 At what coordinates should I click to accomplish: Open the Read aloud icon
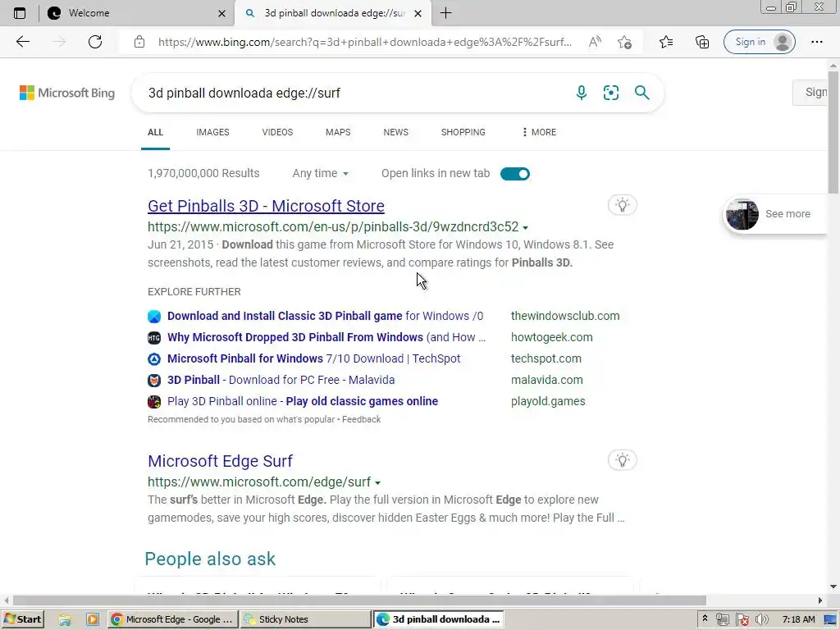pyautogui.click(x=595, y=42)
